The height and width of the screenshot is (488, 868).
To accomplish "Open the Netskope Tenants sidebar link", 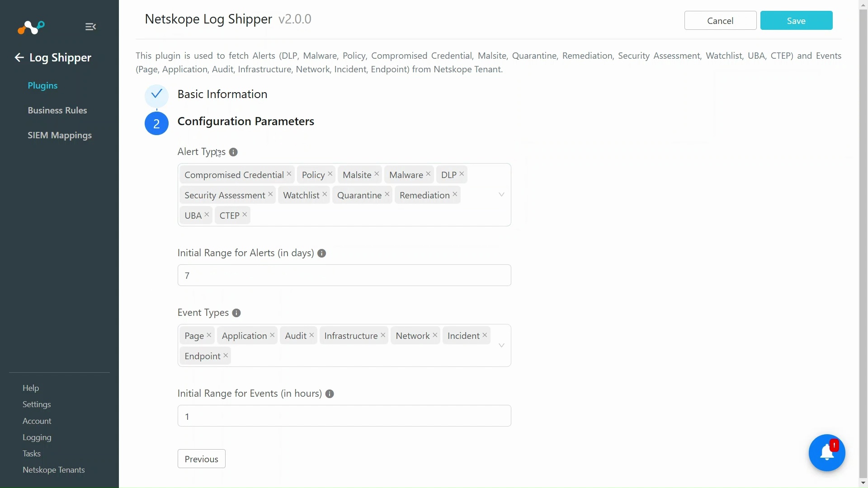I will 54,470.
